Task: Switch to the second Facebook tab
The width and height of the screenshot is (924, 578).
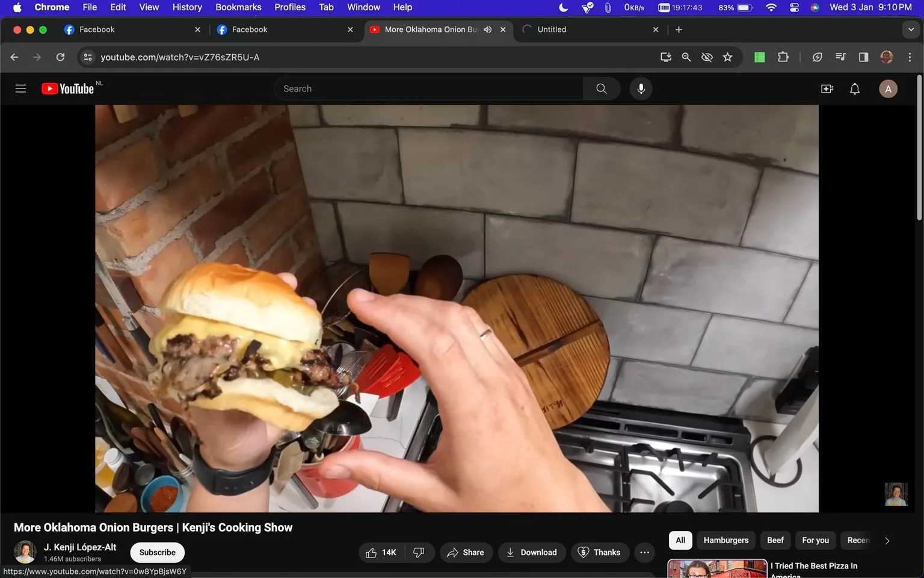Action: click(x=285, y=30)
